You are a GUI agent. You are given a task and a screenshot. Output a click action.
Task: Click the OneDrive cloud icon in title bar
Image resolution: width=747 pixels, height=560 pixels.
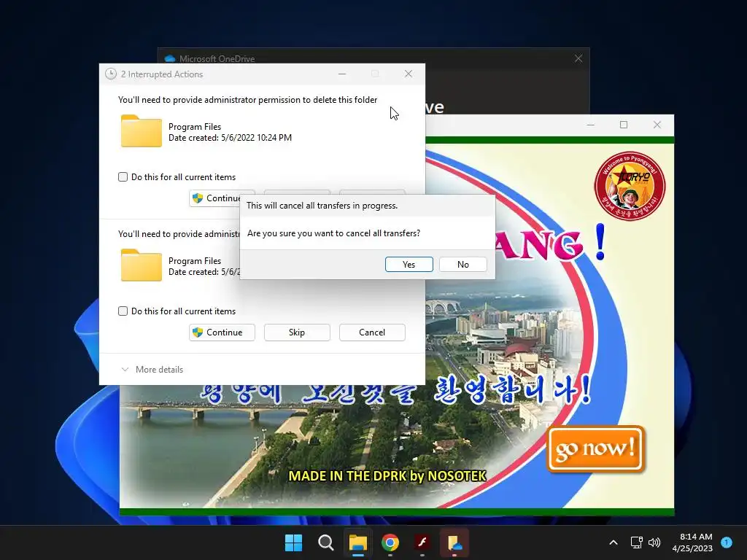point(169,58)
